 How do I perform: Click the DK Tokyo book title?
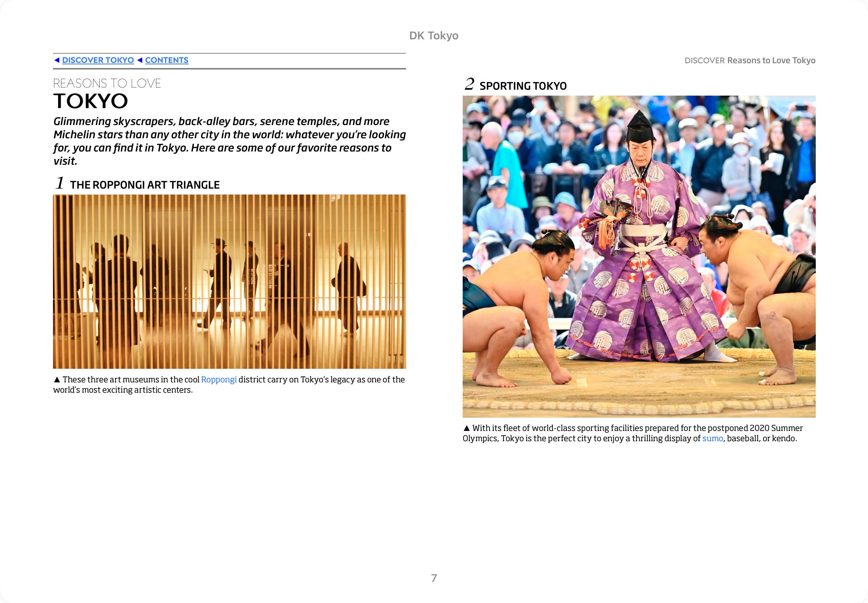pos(433,36)
